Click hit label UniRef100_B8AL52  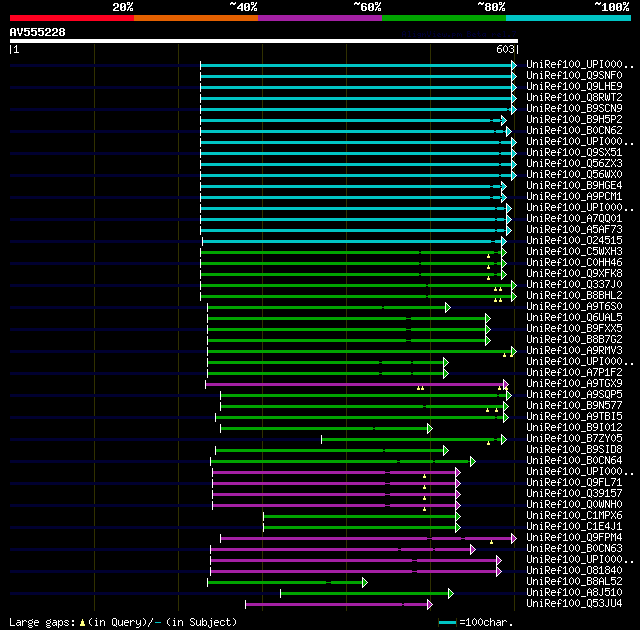(574, 582)
